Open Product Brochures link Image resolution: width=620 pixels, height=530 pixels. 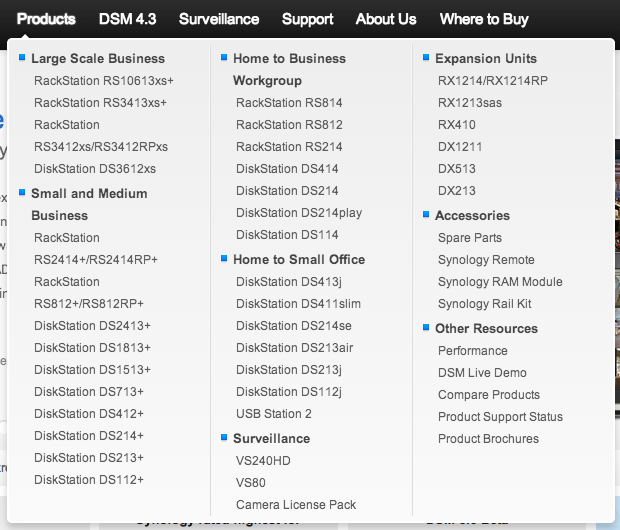click(488, 439)
